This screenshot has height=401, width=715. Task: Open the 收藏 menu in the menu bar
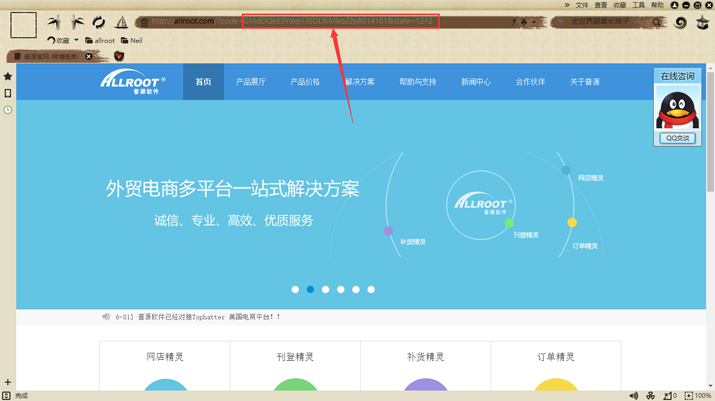pyautogui.click(x=620, y=5)
